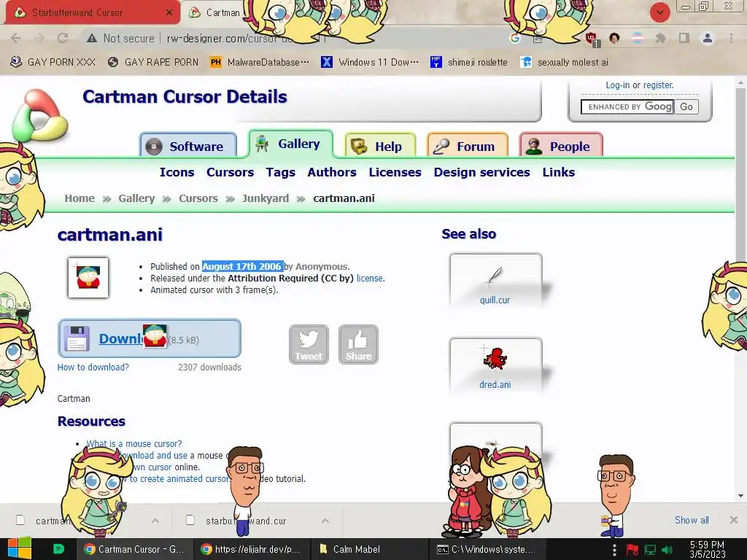This screenshot has height=560, width=747.
Task: Open Design services page
Action: [x=481, y=172]
